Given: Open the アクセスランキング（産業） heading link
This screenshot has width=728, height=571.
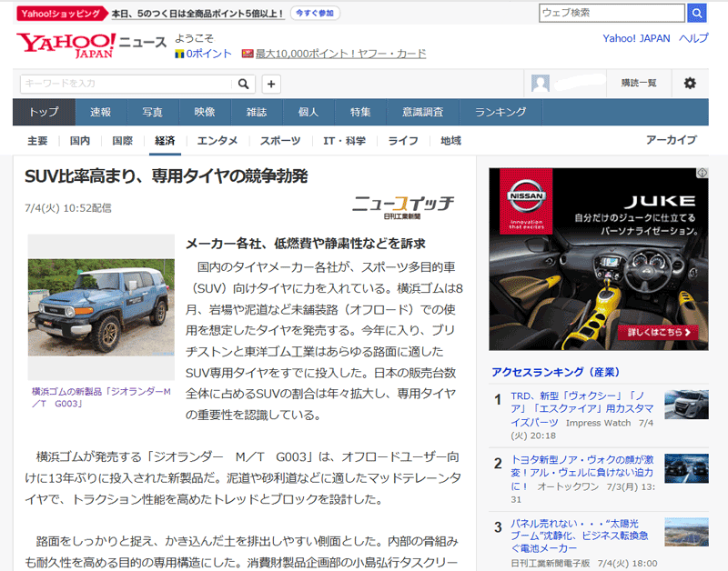Looking at the screenshot, I should tap(556, 372).
